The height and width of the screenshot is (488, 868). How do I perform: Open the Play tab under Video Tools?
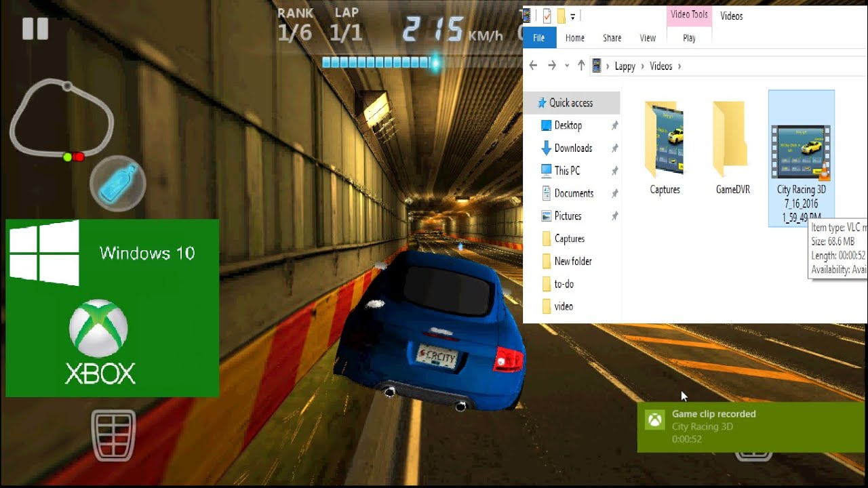click(690, 38)
